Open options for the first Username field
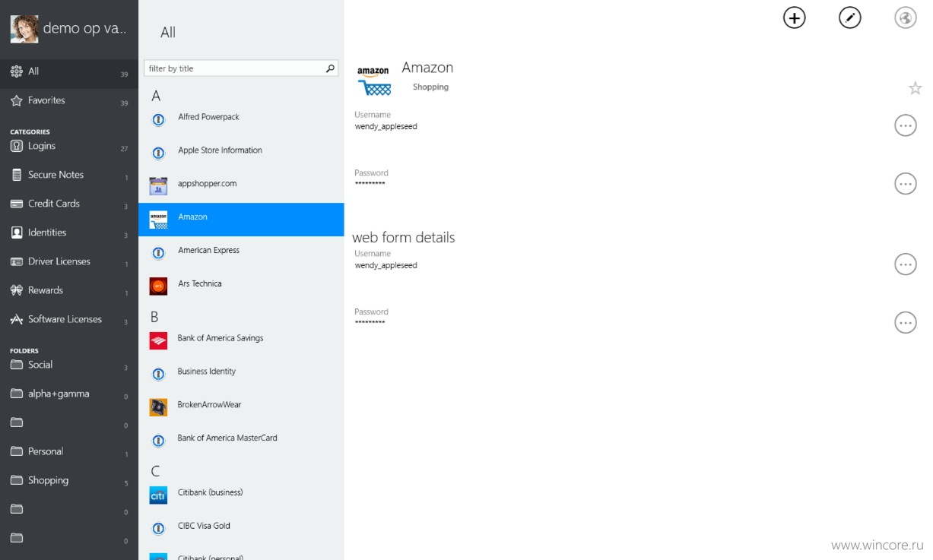This screenshot has height=560, width=933. 905,125
